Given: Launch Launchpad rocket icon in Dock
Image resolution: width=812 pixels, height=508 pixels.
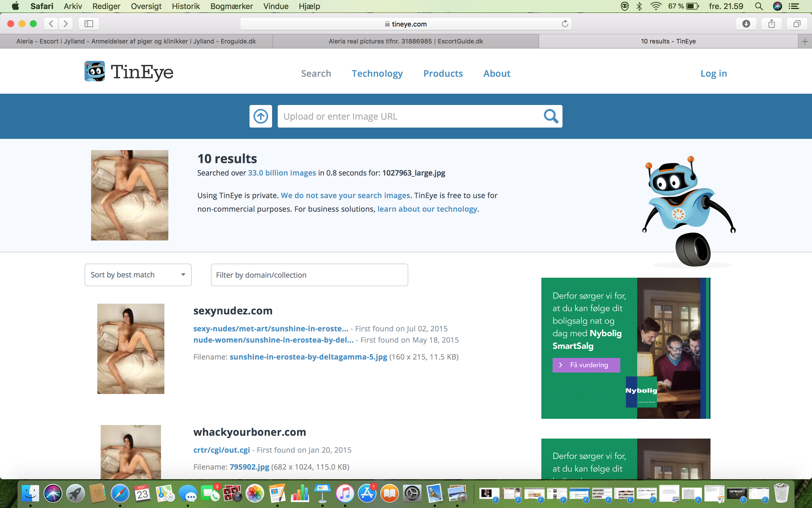Looking at the screenshot, I should (x=76, y=494).
